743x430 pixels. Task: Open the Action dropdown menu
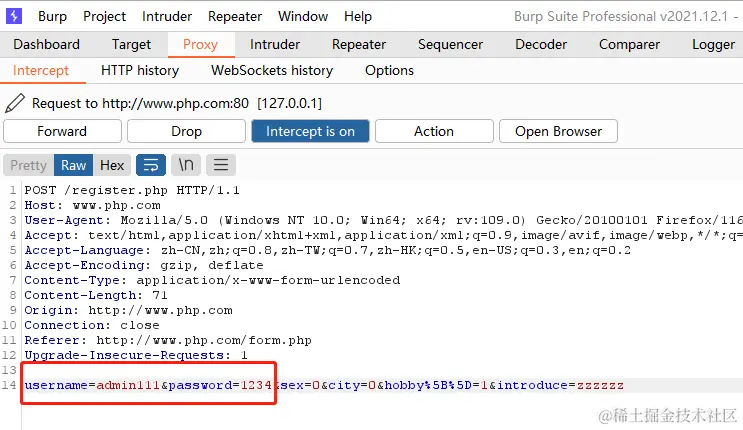[434, 131]
